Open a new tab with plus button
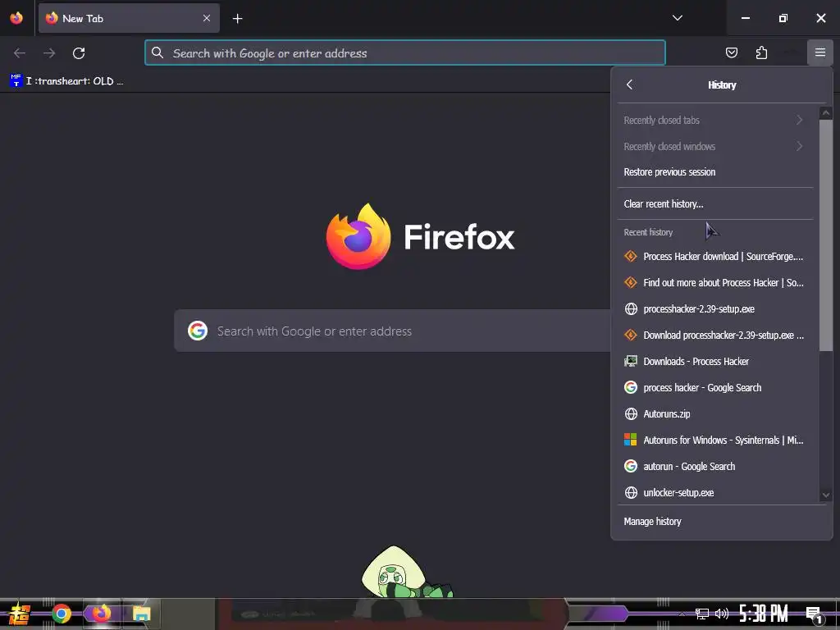 click(x=237, y=19)
